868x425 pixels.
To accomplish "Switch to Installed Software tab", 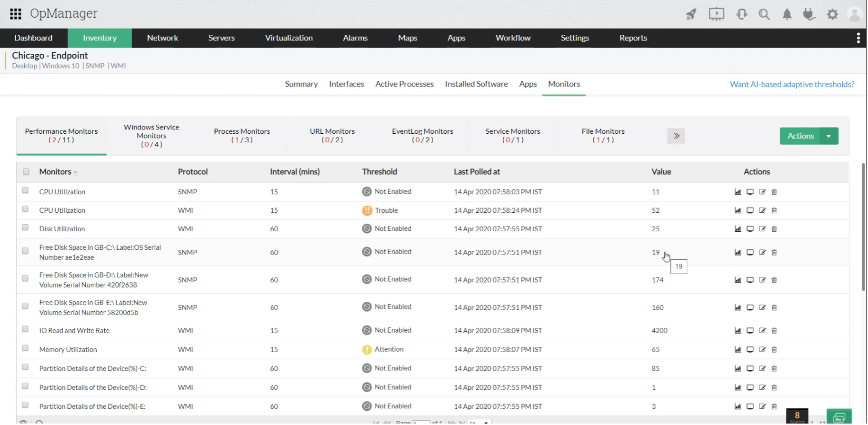I will pos(476,84).
